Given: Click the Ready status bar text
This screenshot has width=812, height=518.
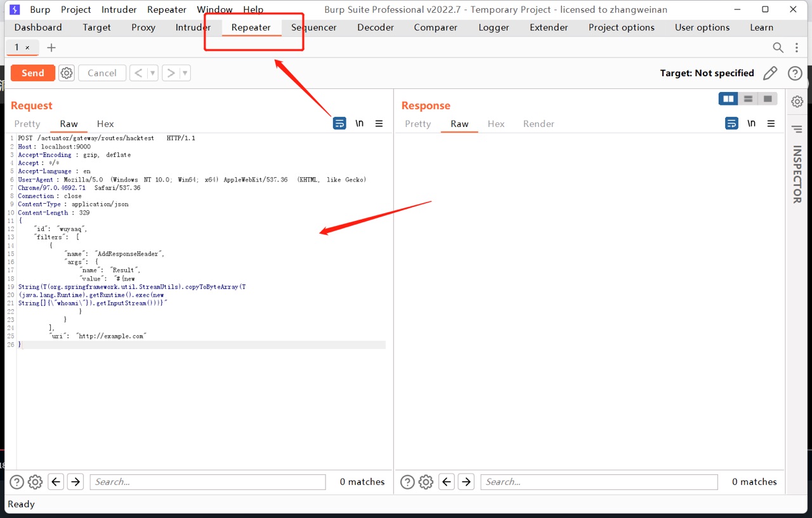Looking at the screenshot, I should tap(21, 504).
